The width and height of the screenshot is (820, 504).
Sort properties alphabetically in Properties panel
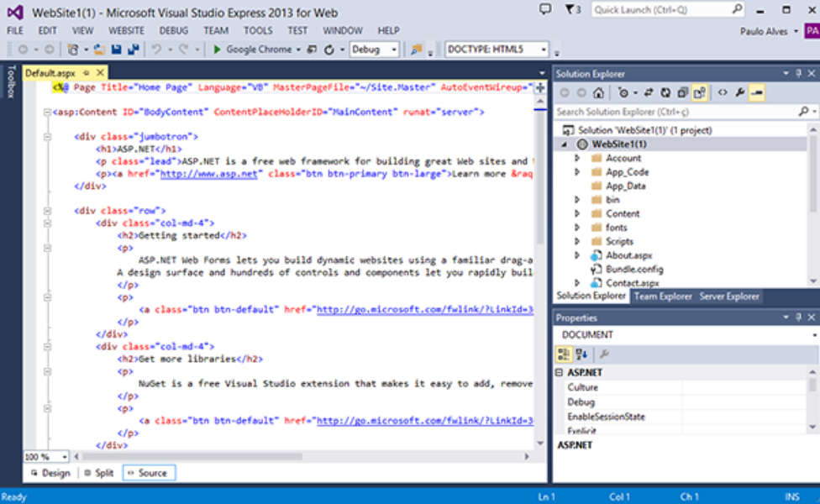point(582,354)
